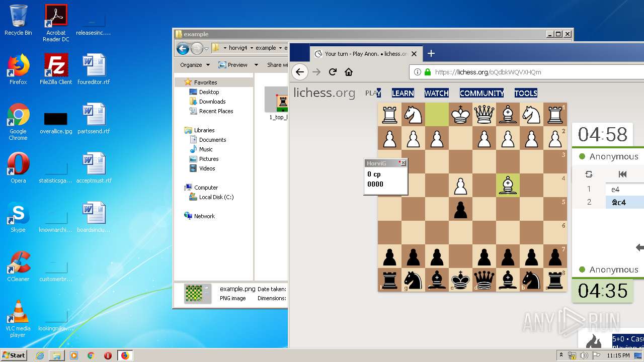Open lichess PLAY menu
This screenshot has width=644, height=362.
click(x=373, y=93)
